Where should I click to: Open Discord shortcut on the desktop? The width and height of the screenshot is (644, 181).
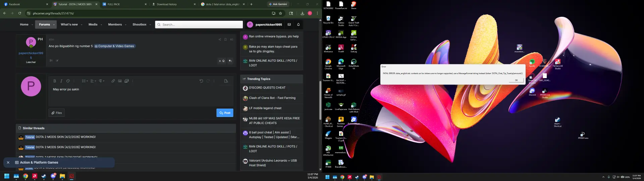click(532, 92)
